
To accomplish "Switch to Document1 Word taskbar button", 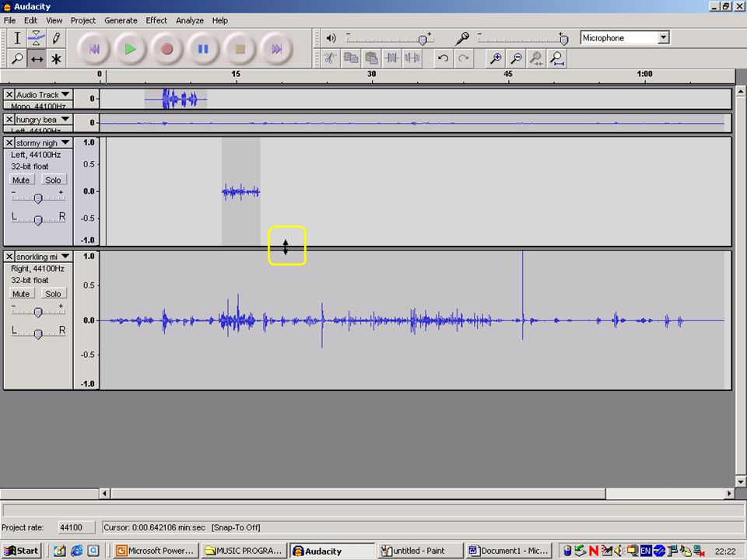I will coord(509,551).
